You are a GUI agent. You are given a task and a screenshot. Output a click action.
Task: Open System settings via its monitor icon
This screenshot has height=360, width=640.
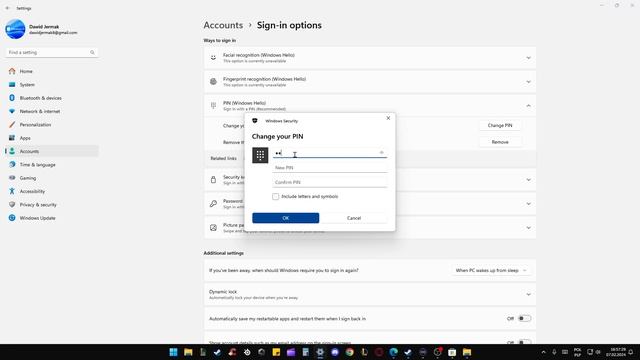click(12, 84)
